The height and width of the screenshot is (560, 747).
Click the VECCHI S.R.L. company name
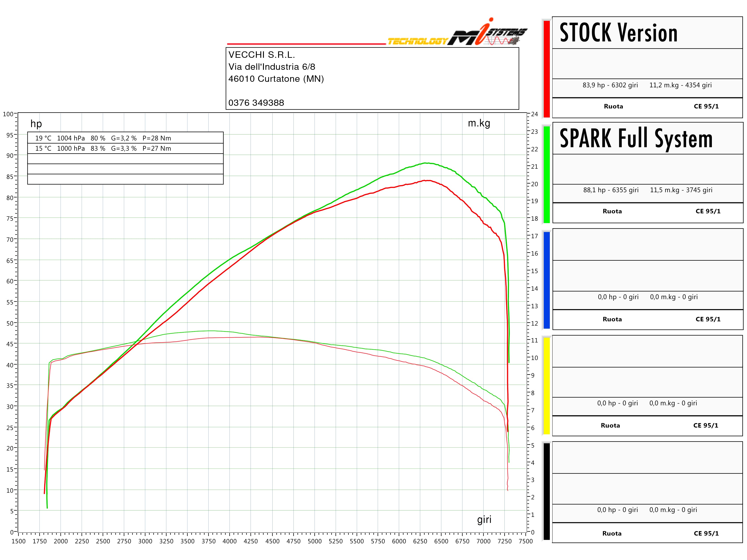(262, 55)
